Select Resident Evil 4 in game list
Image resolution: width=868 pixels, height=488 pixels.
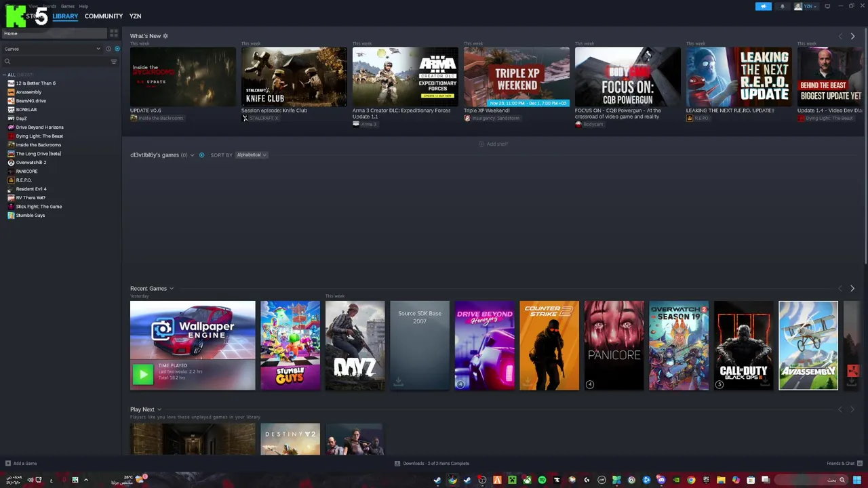tap(31, 189)
